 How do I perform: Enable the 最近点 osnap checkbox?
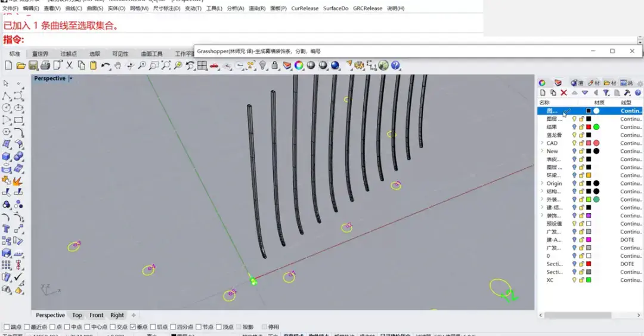27,327
